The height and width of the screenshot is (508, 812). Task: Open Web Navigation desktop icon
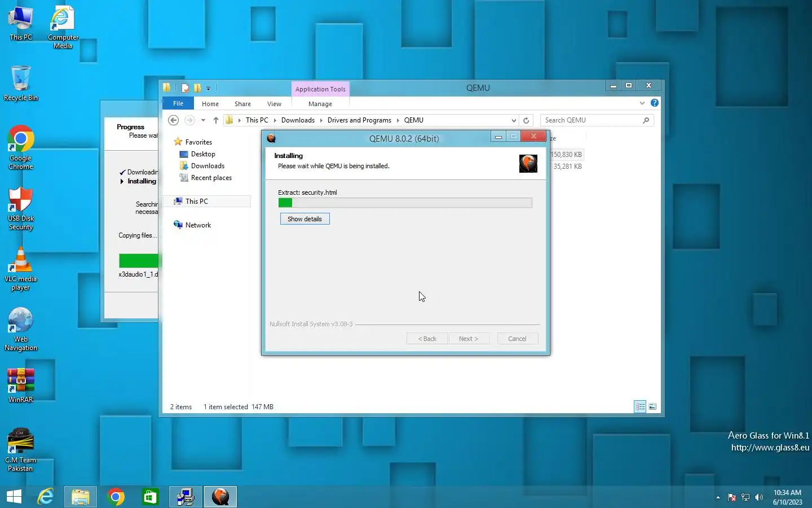point(21,330)
